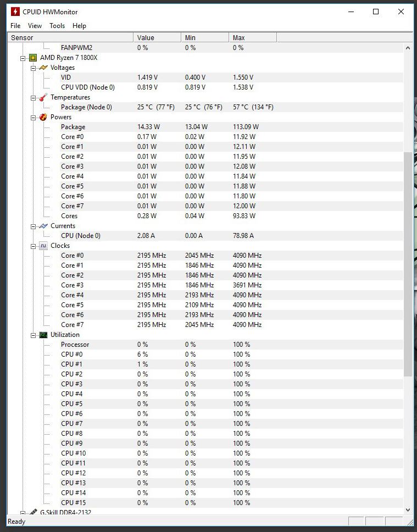Click the Powers flame icon

click(x=43, y=117)
